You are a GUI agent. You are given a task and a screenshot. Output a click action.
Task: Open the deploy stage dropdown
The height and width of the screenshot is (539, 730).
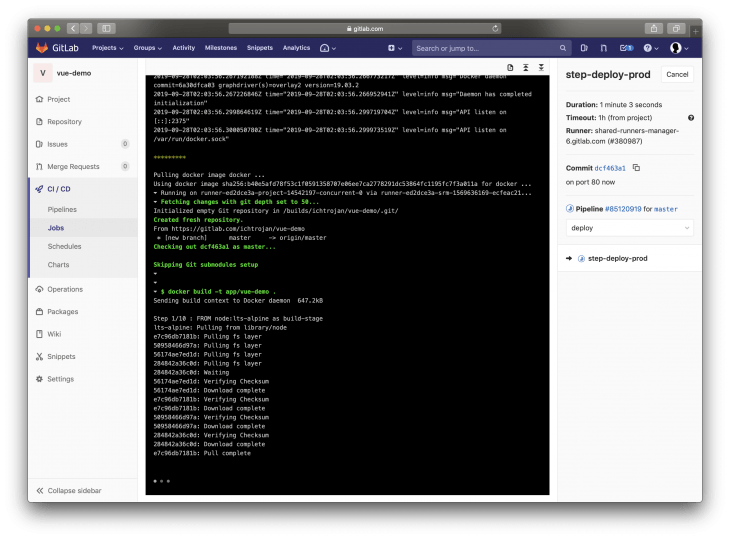(x=629, y=228)
